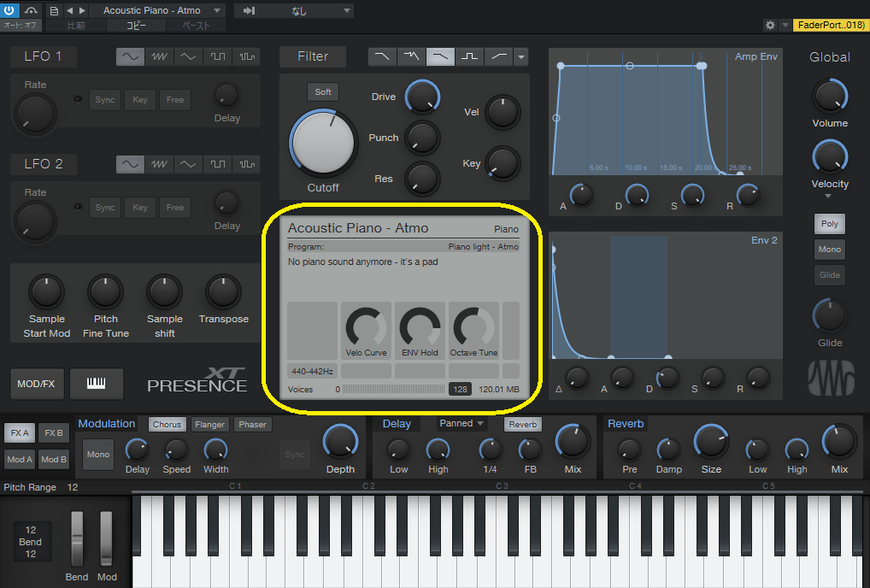Enable Free mode for LFO 1
This screenshot has height=588, width=870.
point(175,100)
